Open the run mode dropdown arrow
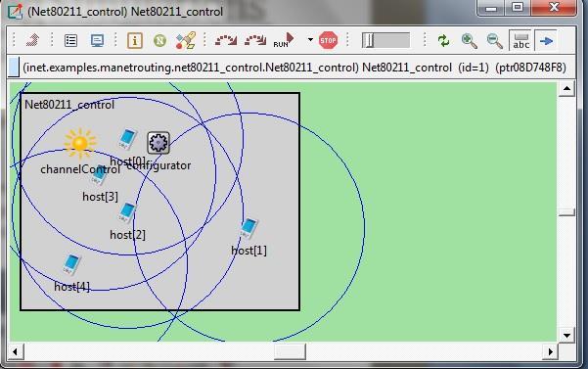The height and width of the screenshot is (369, 588). [310, 39]
